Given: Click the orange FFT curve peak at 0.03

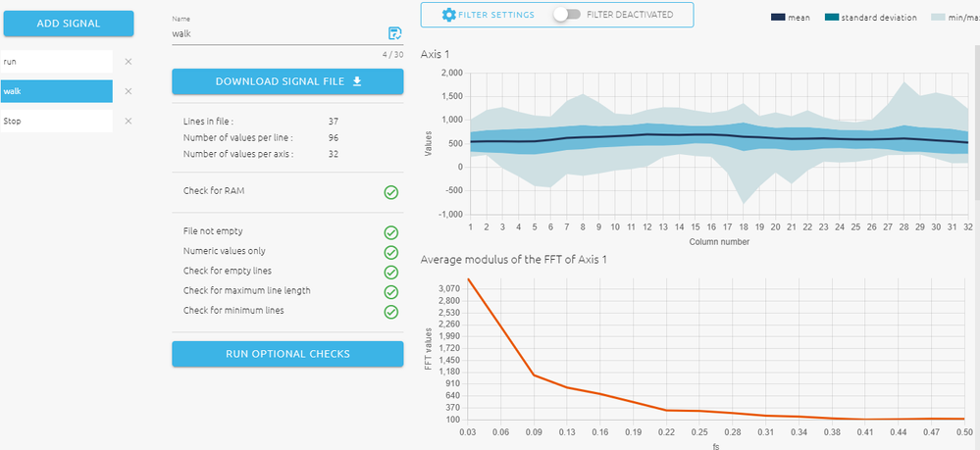Looking at the screenshot, I should 468,278.
